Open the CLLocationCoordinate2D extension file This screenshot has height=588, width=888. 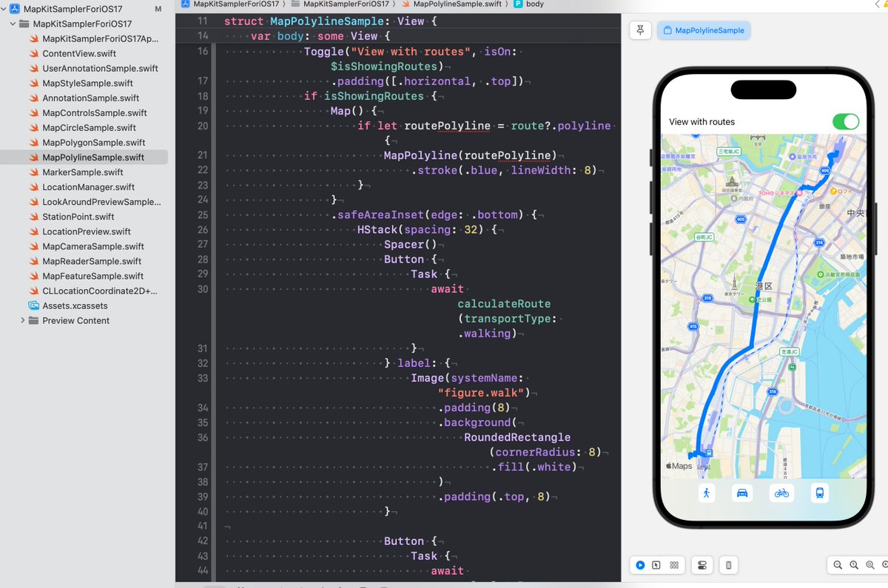(100, 291)
